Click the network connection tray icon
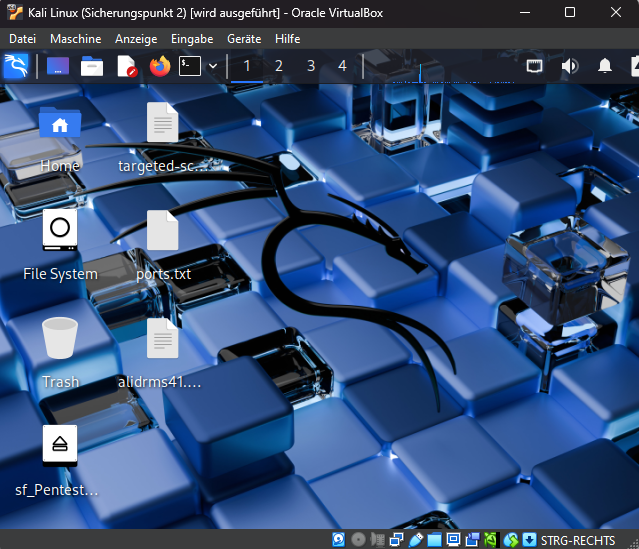Screen dimensions: 639x549 tap(535, 67)
